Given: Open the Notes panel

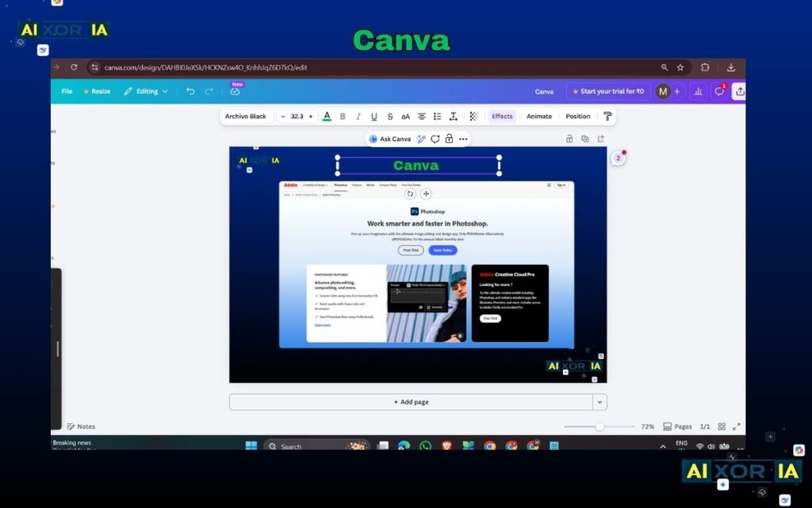Looking at the screenshot, I should pos(82,426).
